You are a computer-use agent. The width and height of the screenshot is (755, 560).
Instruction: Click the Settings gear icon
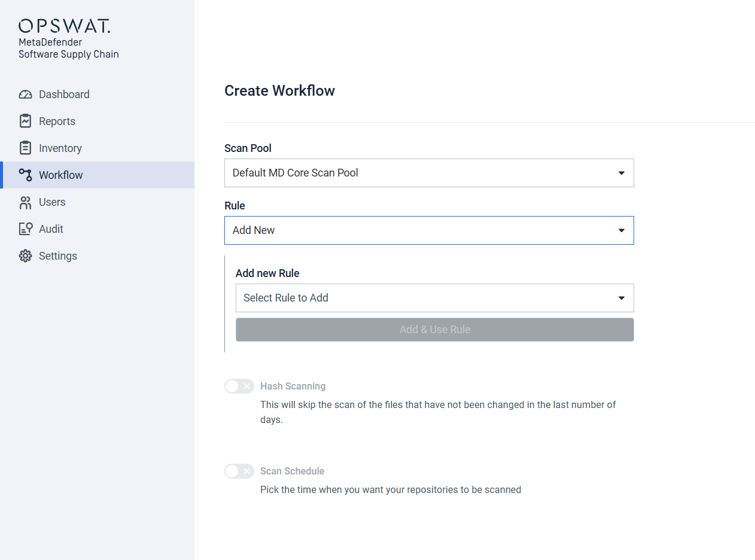25,256
